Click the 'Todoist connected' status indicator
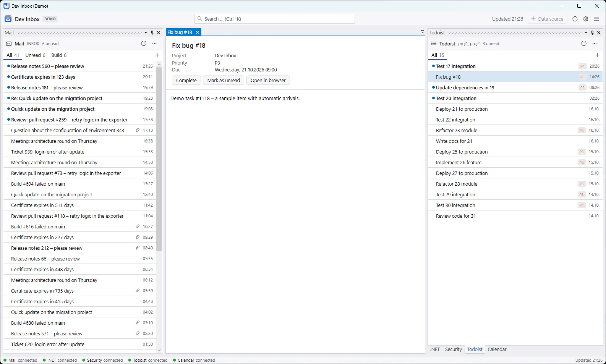Screen dimensions: 606x364 click(148, 360)
